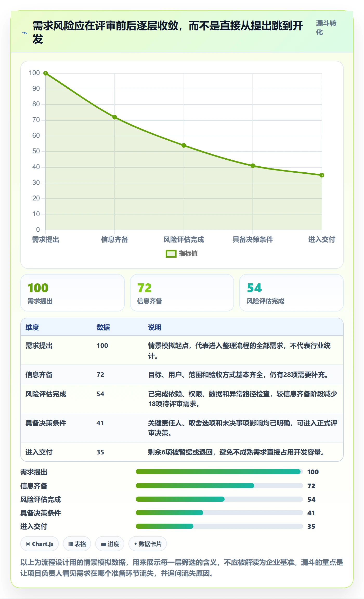The height and width of the screenshot is (599, 364).
Task: Click the description about 剩余6项被暂缓或退回
Action: click(x=237, y=452)
